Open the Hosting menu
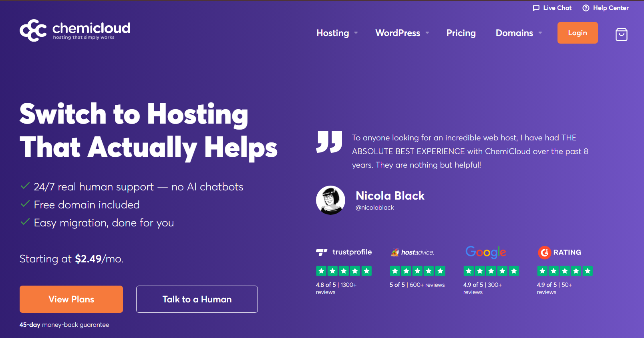This screenshot has height=338, width=644. pyautogui.click(x=333, y=33)
